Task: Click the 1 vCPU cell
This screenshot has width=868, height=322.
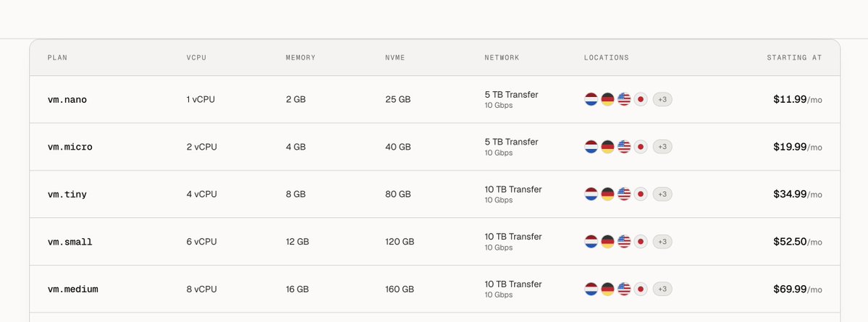Action: pos(201,100)
